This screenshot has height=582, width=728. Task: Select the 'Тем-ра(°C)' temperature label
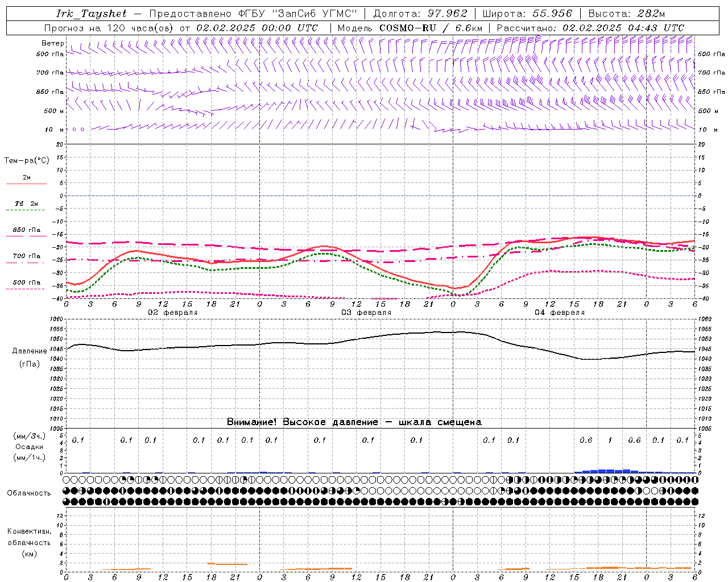[27, 161]
